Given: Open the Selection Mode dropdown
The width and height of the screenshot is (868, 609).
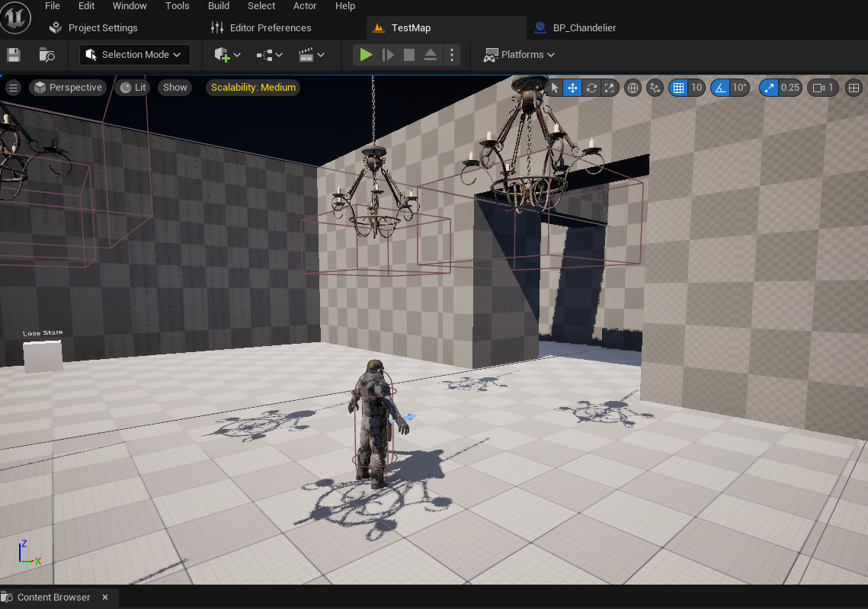Looking at the screenshot, I should point(135,55).
